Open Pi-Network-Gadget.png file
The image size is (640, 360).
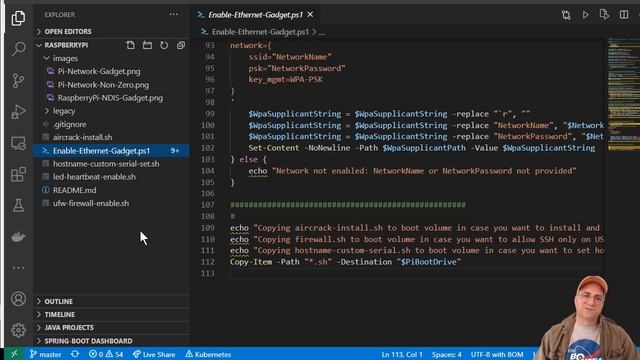pos(99,71)
